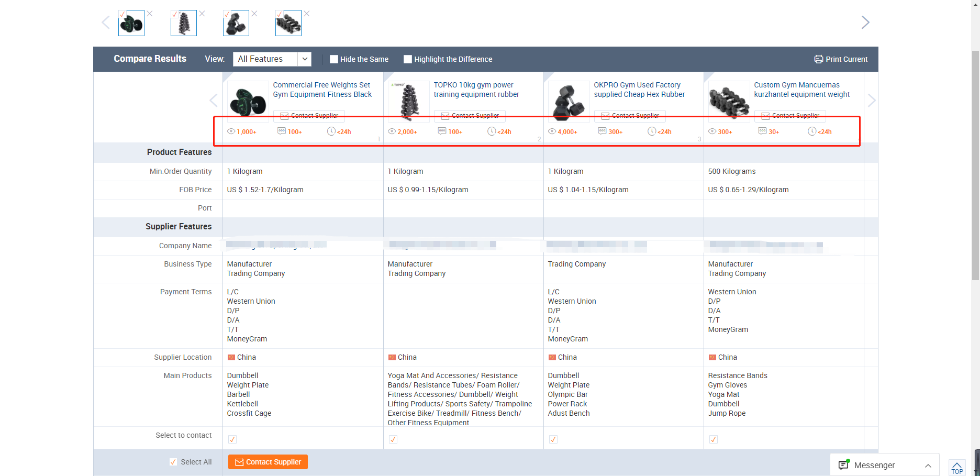This screenshot has height=476, width=980.
Task: Click the Commercial Free Weights product image
Action: coord(248,101)
